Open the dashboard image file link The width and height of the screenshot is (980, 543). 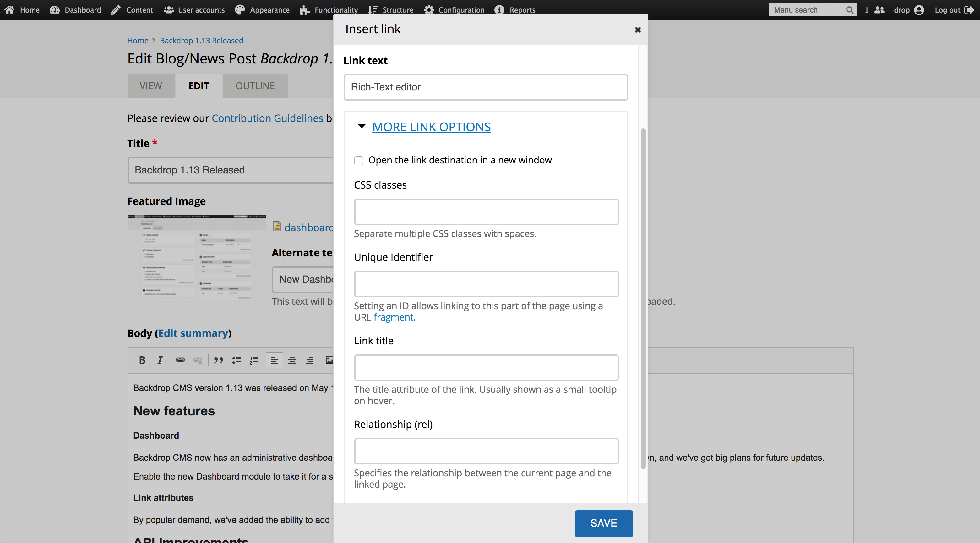click(x=308, y=228)
